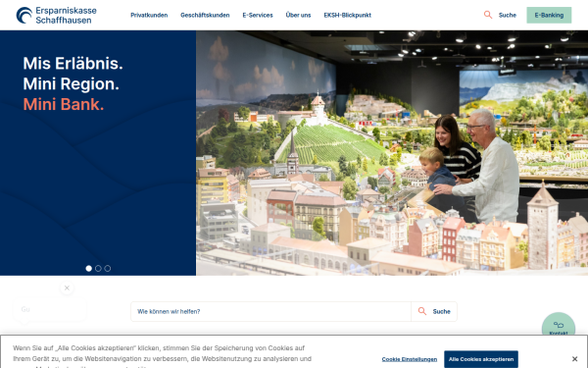Image resolution: width=588 pixels, height=368 pixels.
Task: Click the 'Mini Bank.' headline text
Action: [64, 104]
